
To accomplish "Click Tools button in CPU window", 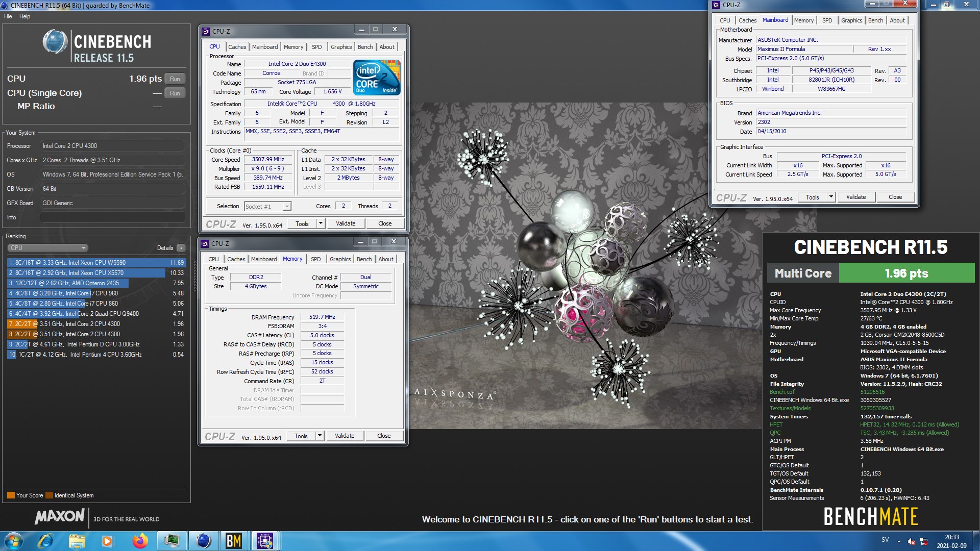I will (x=302, y=223).
